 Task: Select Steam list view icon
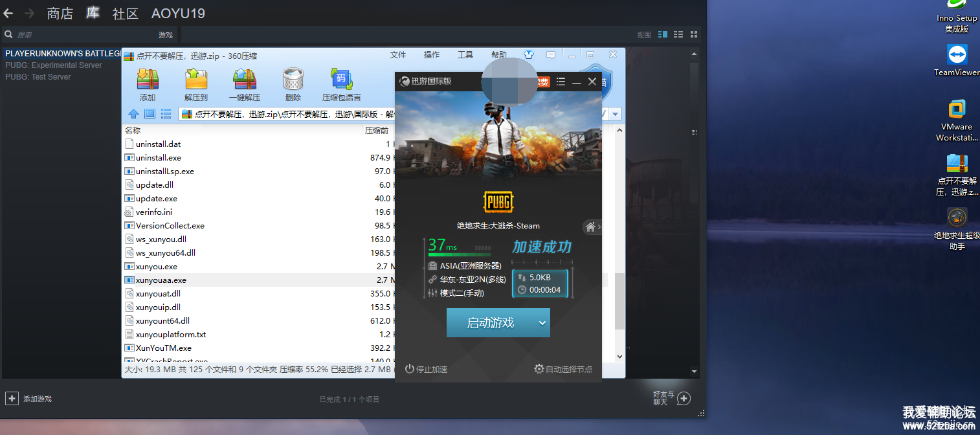click(x=678, y=34)
